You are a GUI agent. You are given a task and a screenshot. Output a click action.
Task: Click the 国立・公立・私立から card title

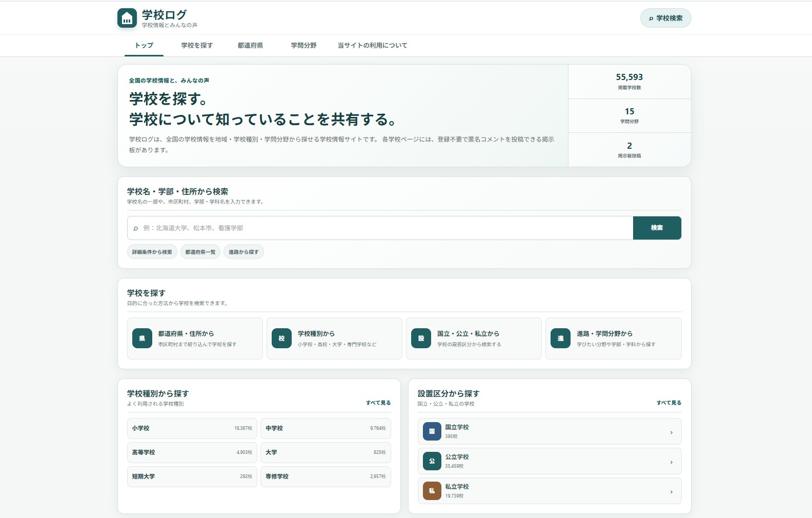coord(468,334)
